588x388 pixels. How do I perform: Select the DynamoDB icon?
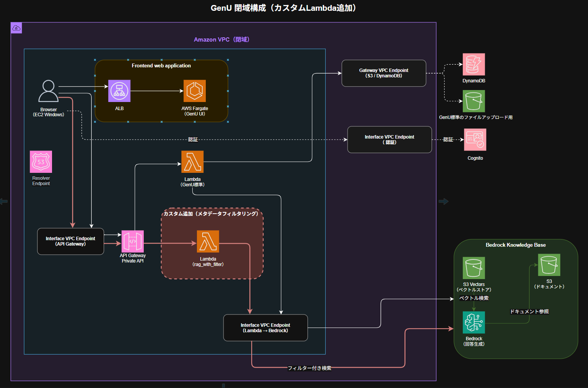(x=474, y=65)
